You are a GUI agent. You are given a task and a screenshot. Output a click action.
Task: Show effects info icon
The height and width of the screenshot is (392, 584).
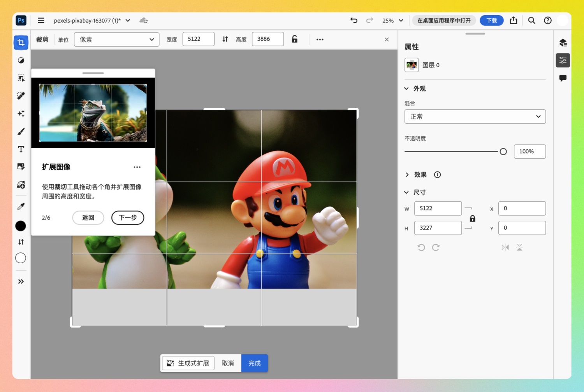438,175
